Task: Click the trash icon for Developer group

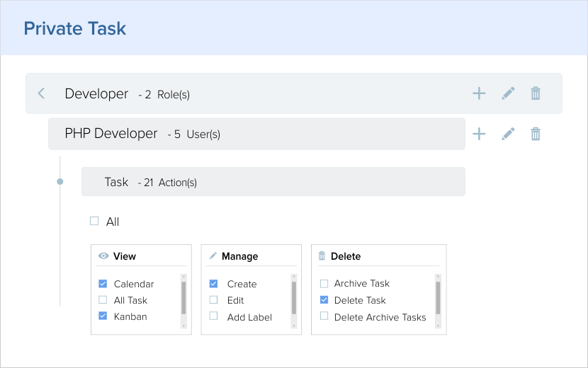Action: pos(536,93)
